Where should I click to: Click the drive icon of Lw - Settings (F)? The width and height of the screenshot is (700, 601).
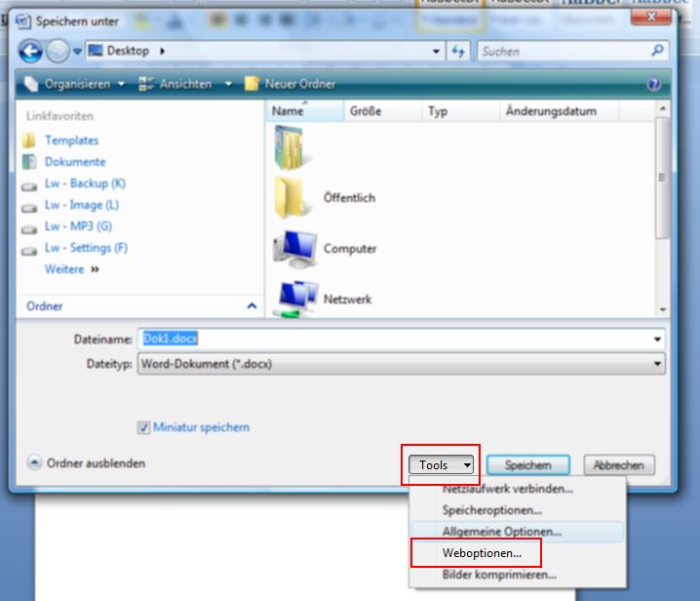[29, 251]
